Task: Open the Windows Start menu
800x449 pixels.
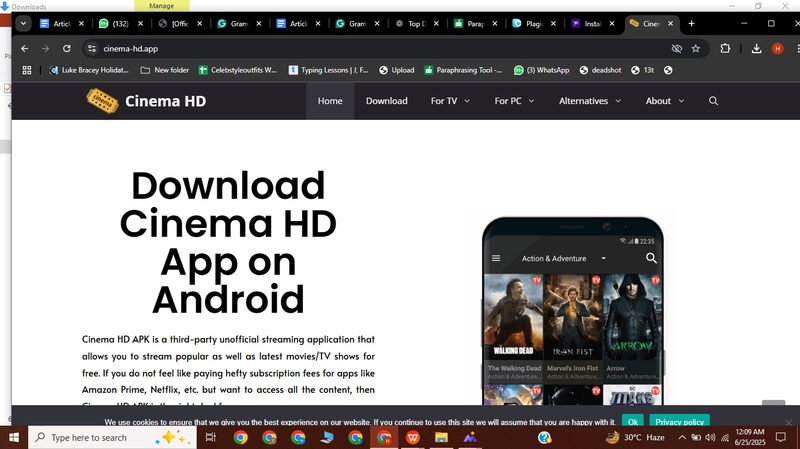Action: pos(14,438)
